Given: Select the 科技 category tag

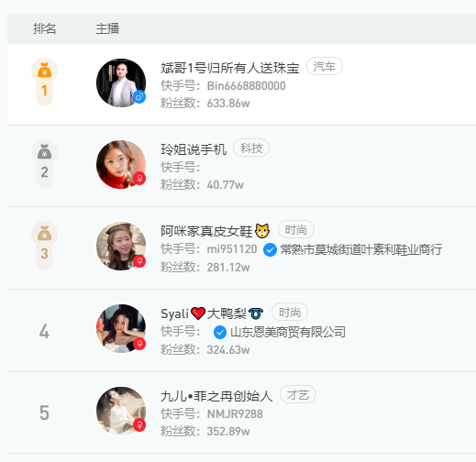Looking at the screenshot, I should tap(251, 148).
